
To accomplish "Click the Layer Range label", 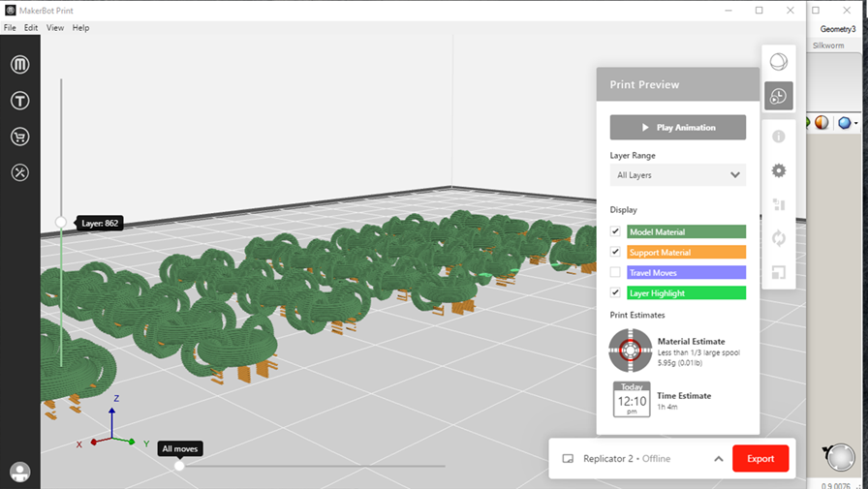I will point(633,156).
